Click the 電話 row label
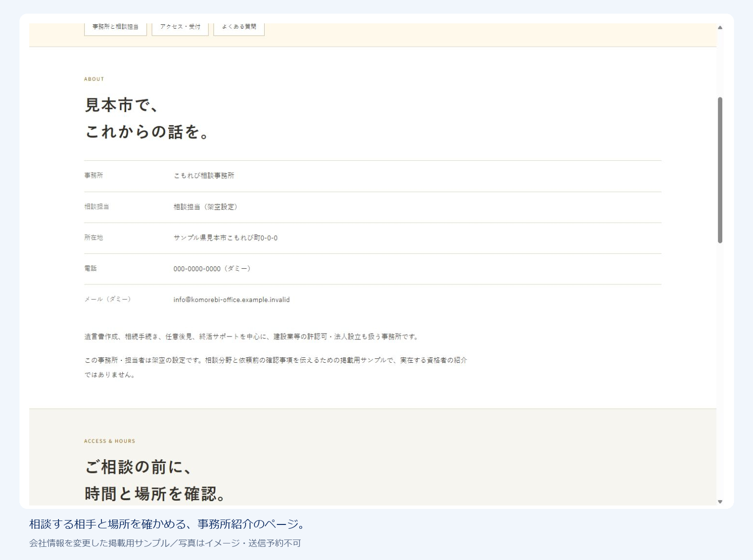Image resolution: width=753 pixels, height=560 pixels. click(90, 269)
